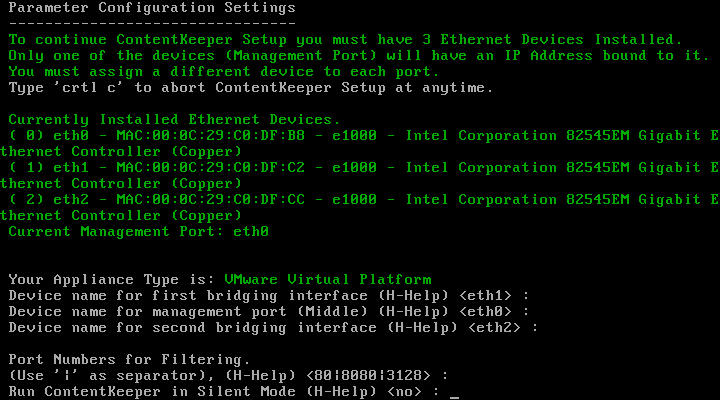Click the eth0 device entry line
The width and height of the screenshot is (720, 400).
(360, 135)
